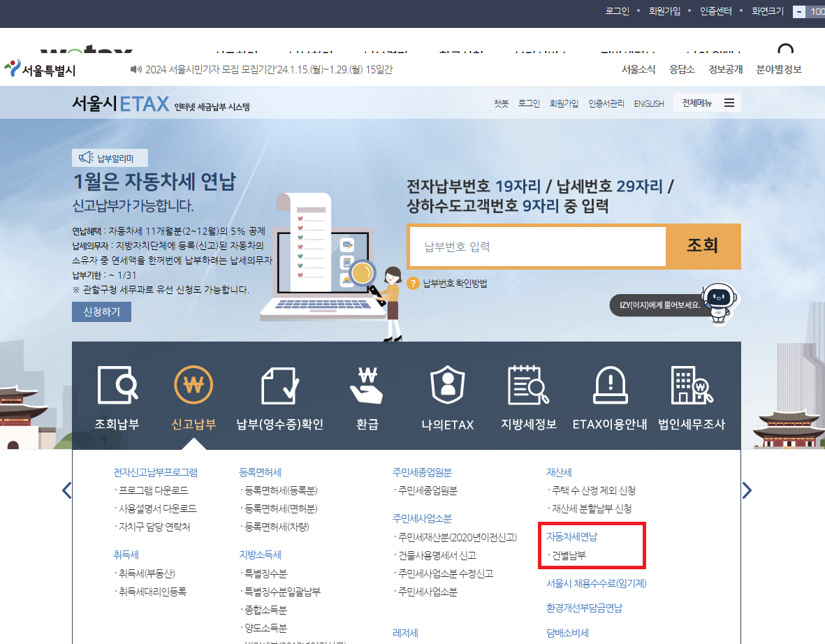Click the 신청하기 application button
The width and height of the screenshot is (825, 644).
click(101, 311)
